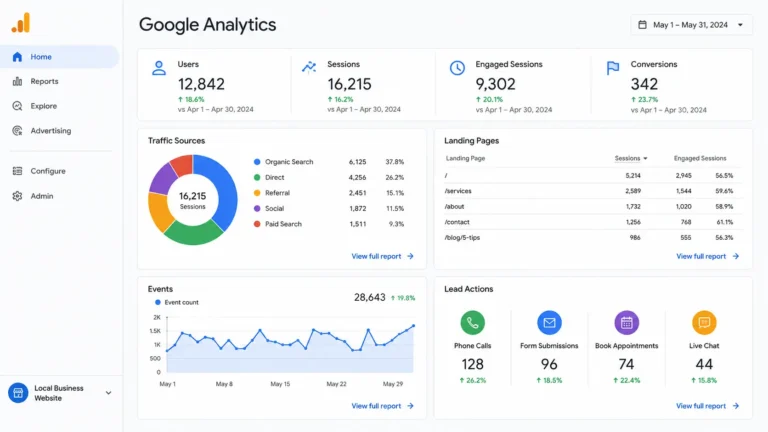Screen dimensions: 768x432
Task: Click the Local Business Website store icon
Action: click(18, 393)
